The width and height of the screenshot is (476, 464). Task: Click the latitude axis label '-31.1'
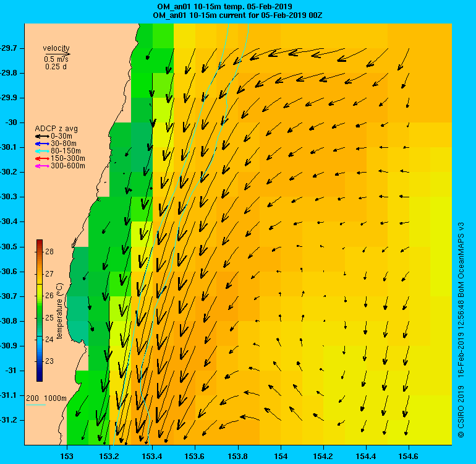(x=8, y=395)
